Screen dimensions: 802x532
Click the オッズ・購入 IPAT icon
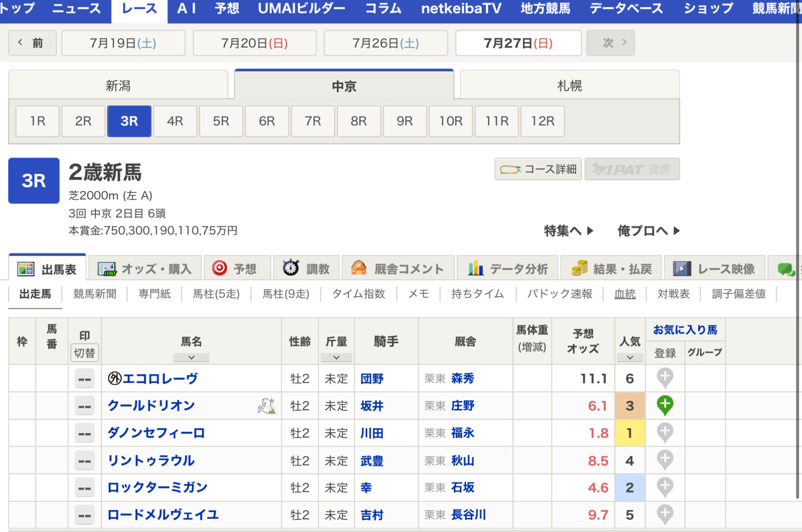pos(107,269)
